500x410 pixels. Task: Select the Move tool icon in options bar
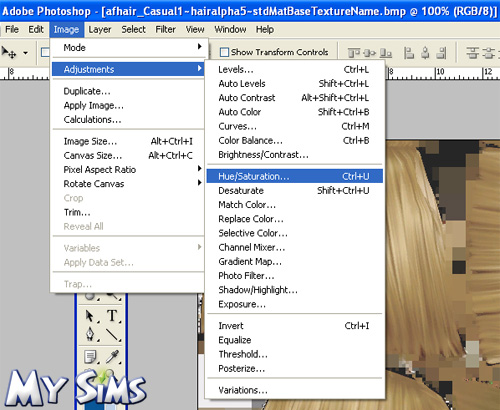tap(9, 52)
